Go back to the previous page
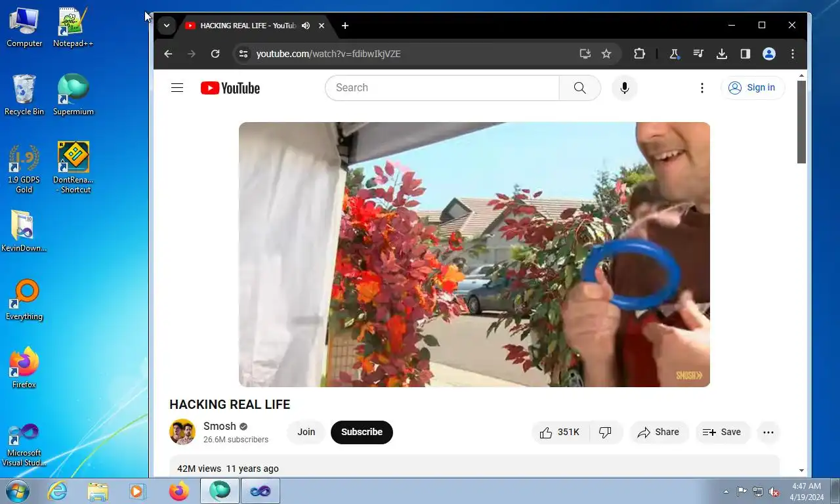 (168, 54)
